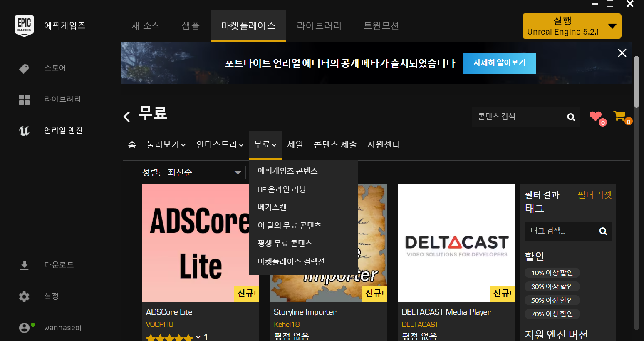Select the 마켓플레이스 tab
The height and width of the screenshot is (341, 644).
tap(248, 26)
